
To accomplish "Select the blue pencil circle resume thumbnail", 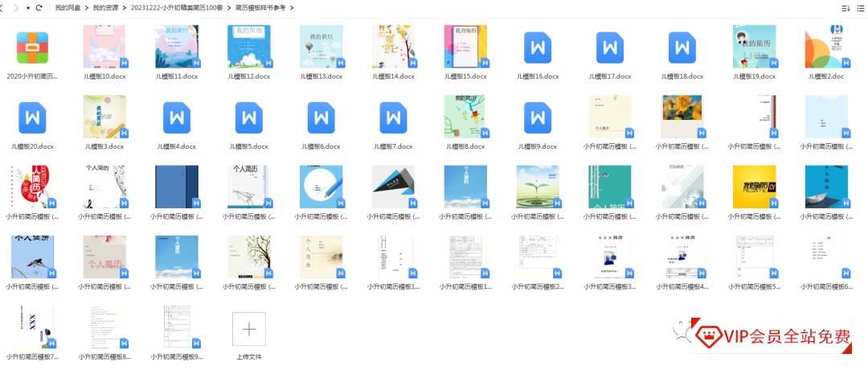I will pos(321,187).
